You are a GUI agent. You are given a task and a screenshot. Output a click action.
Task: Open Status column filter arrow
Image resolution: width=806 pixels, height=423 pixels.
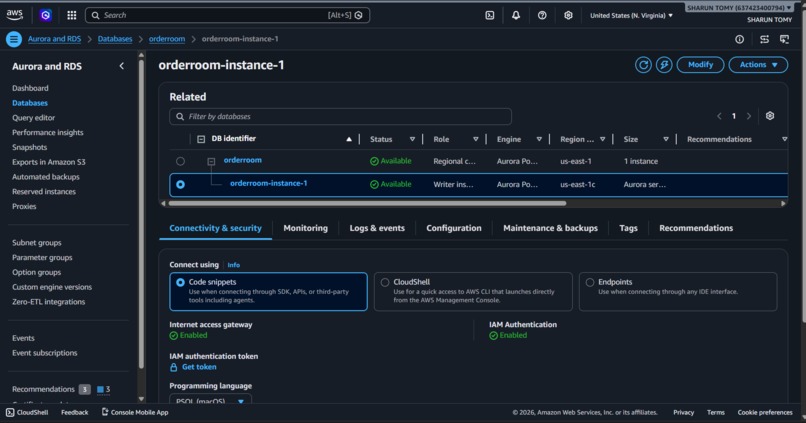[412, 139]
